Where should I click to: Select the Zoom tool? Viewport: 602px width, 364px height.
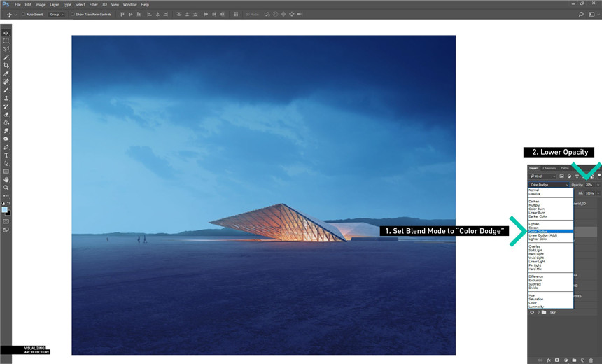coord(6,188)
